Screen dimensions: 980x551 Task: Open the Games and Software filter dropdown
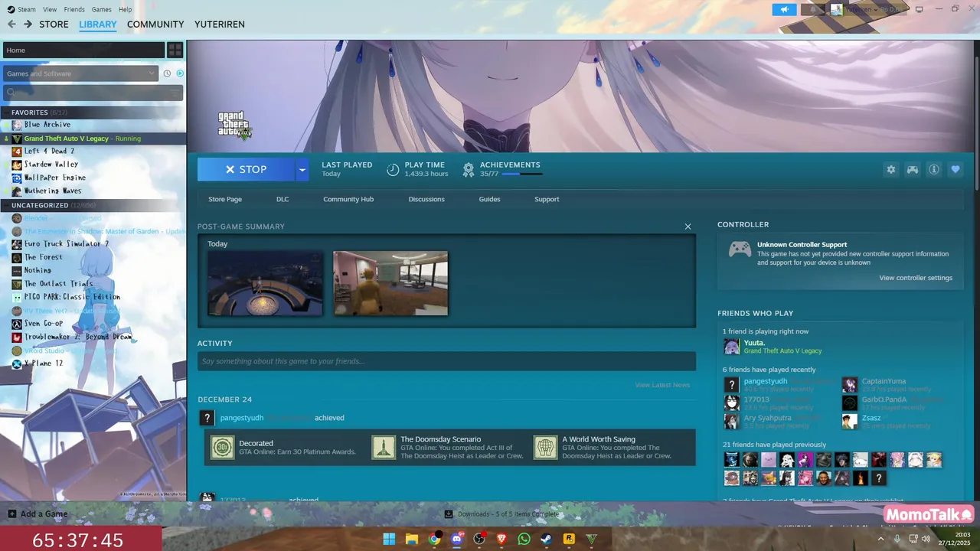(x=80, y=73)
